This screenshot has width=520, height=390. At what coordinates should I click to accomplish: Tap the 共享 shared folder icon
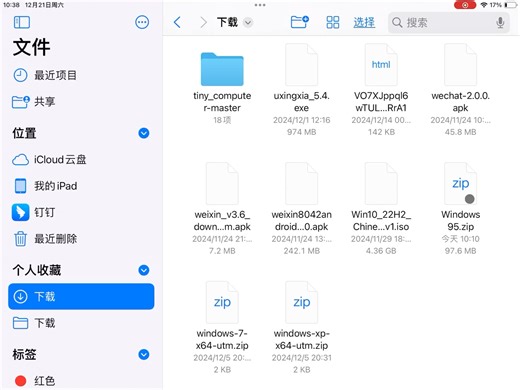tap(20, 102)
